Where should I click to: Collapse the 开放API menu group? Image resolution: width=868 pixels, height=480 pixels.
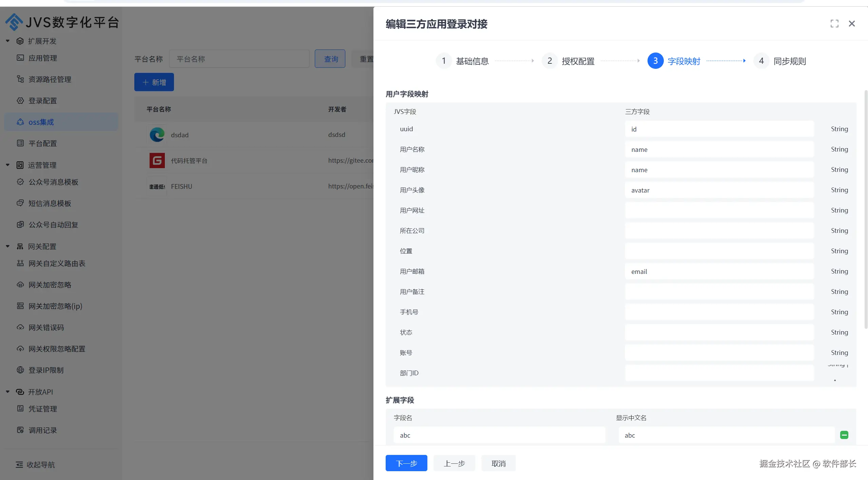(x=7, y=392)
